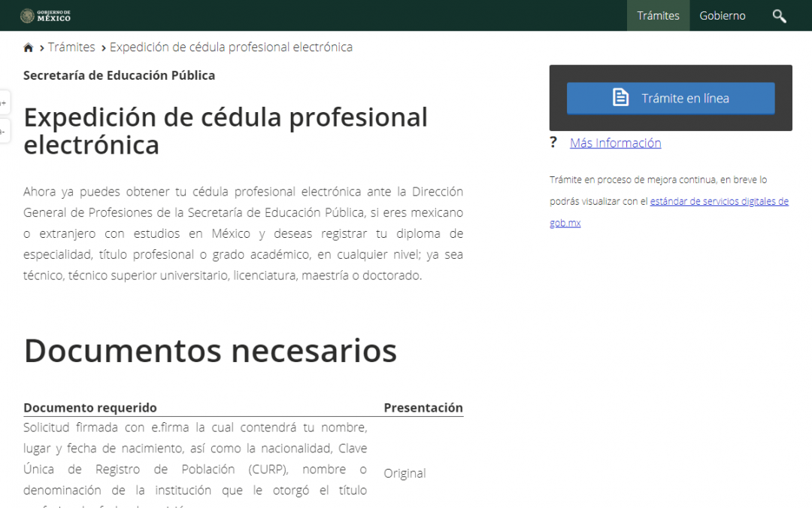Open the Gobierno menu in header
Viewport: 812px width, 508px height.
point(722,16)
